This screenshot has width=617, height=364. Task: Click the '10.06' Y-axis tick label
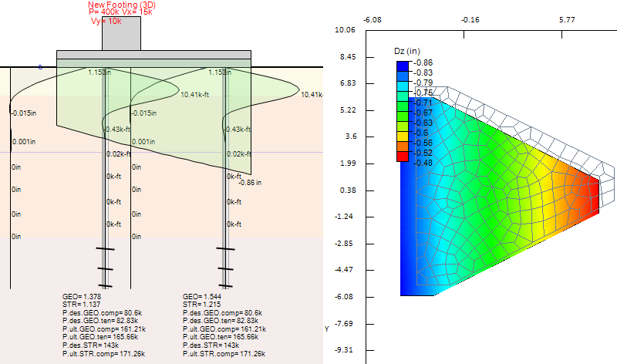[345, 30]
